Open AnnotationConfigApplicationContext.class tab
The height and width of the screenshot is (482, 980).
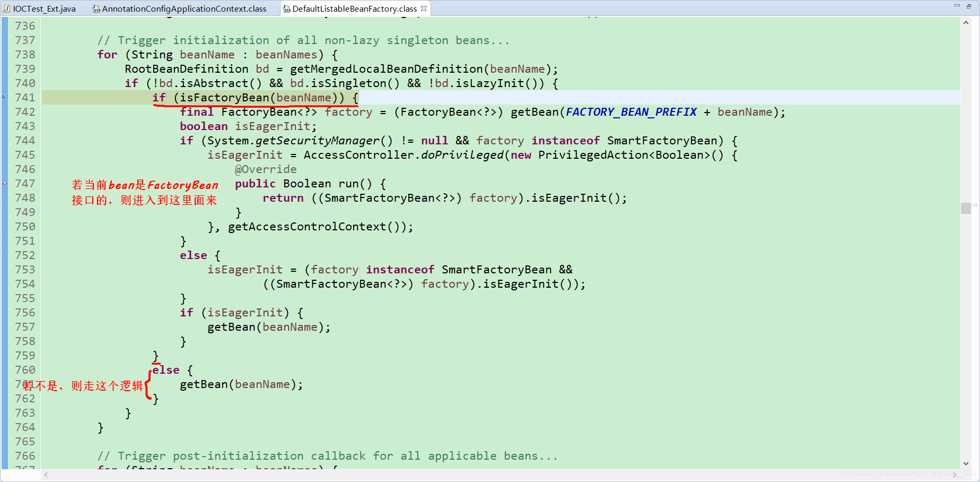[180, 8]
